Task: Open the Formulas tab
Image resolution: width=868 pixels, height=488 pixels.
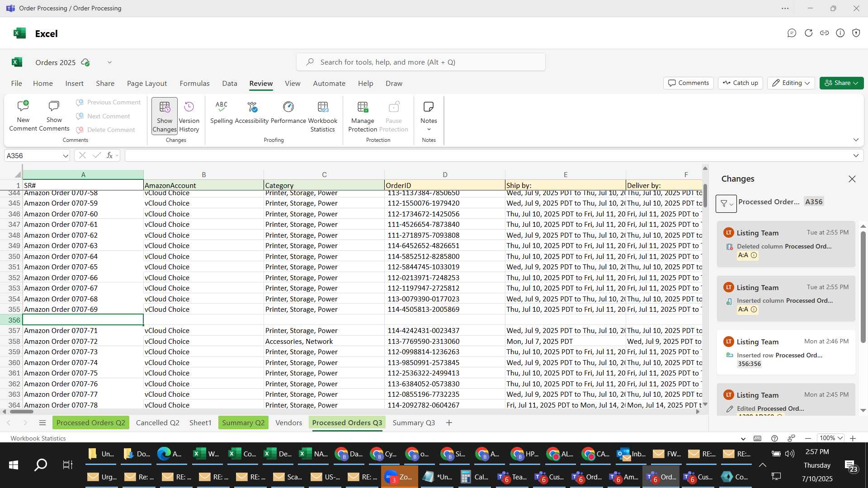Action: [x=194, y=84]
